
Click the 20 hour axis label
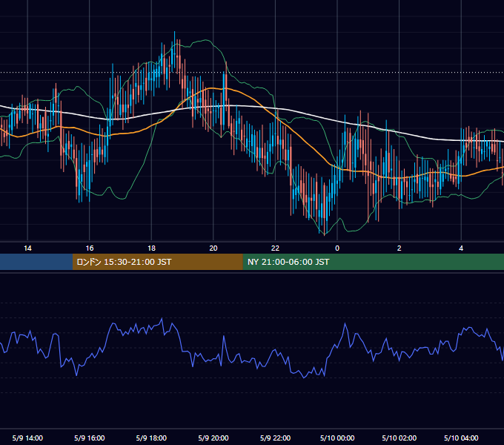[x=213, y=248]
